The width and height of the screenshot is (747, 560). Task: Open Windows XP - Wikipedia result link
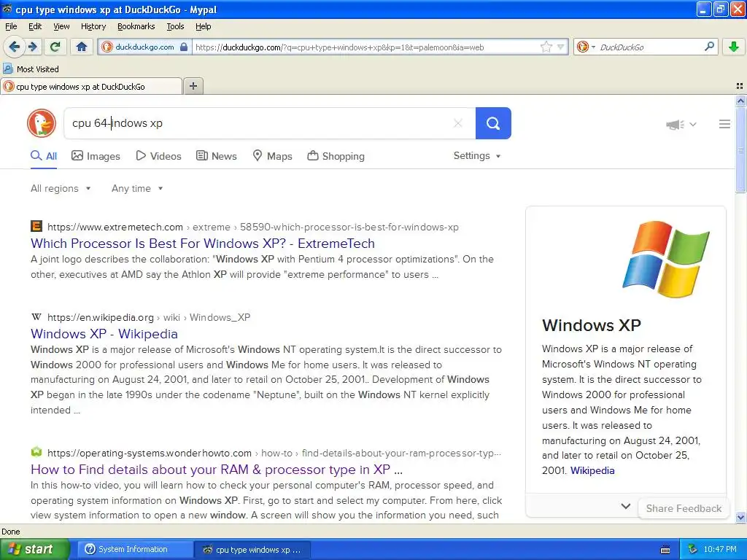click(104, 334)
